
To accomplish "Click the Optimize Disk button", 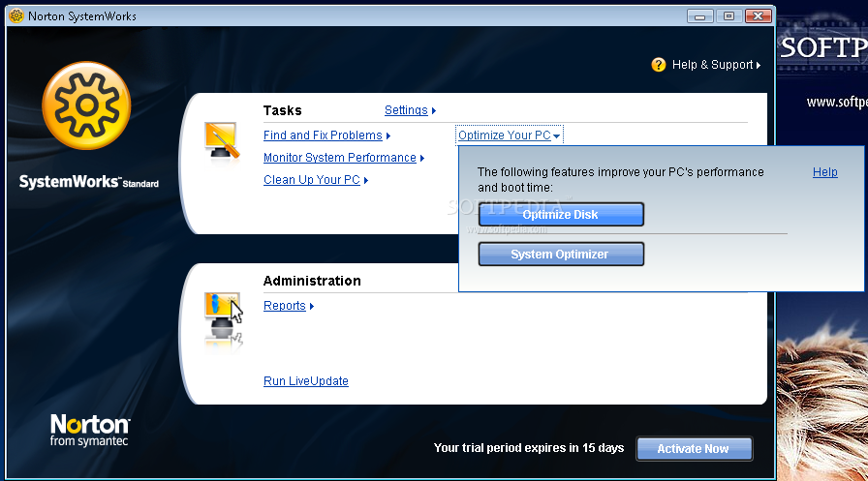I will 561,215.
